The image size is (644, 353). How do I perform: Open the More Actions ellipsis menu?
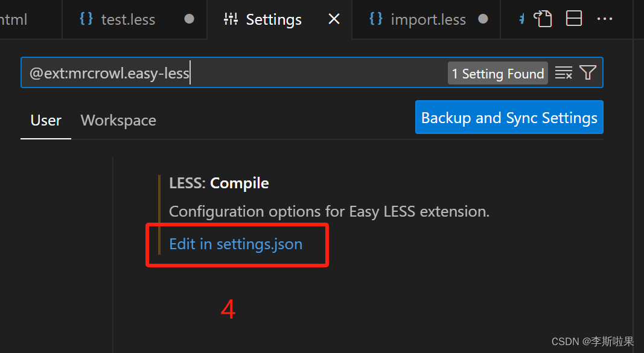[605, 19]
